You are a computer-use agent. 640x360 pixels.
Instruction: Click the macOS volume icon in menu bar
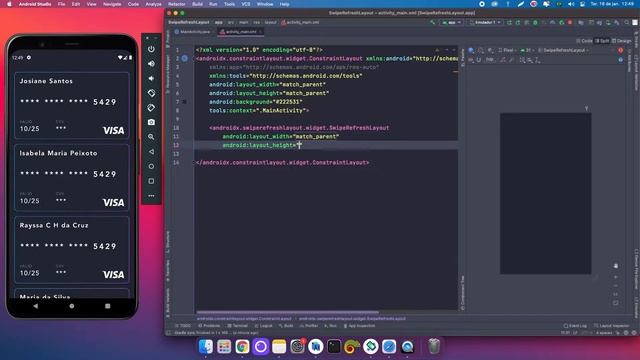[571, 4]
